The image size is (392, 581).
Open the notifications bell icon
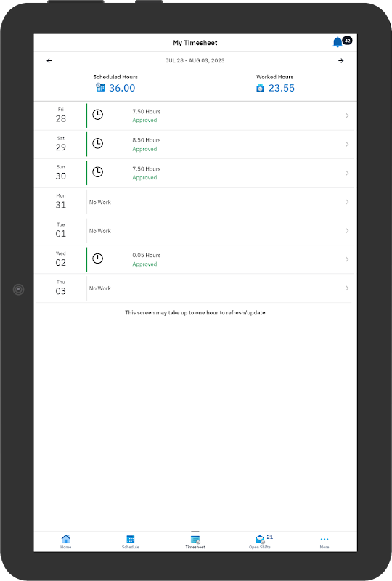point(338,42)
